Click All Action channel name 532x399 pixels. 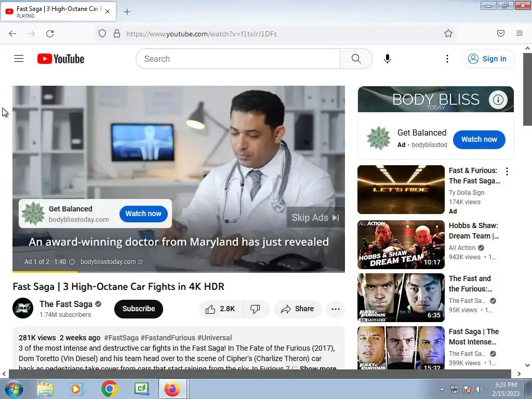click(462, 248)
